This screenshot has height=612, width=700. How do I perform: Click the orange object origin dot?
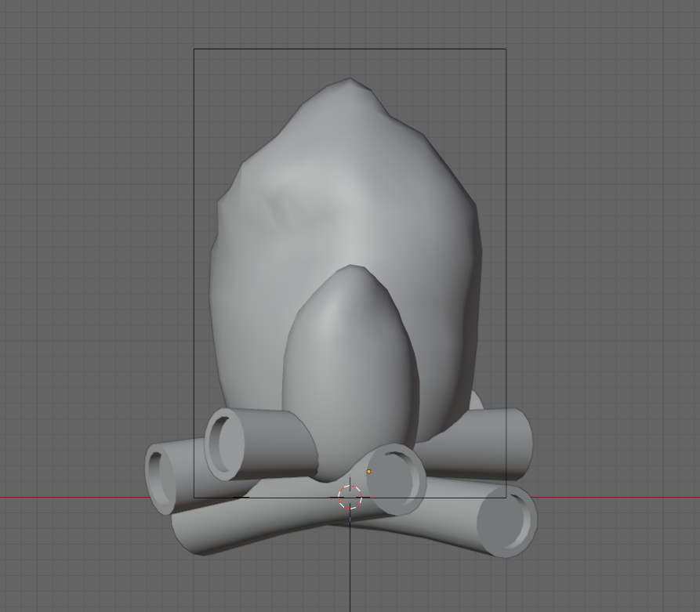pyautogui.click(x=368, y=472)
